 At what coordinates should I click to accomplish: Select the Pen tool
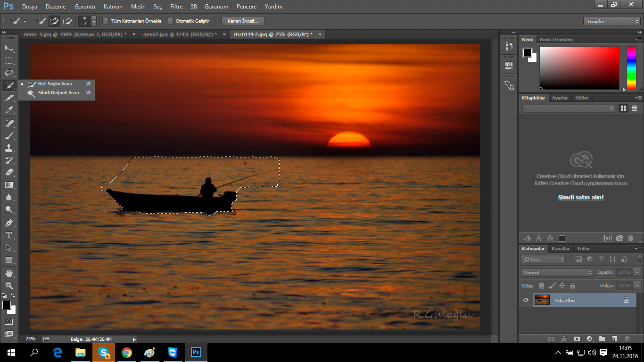(9, 222)
